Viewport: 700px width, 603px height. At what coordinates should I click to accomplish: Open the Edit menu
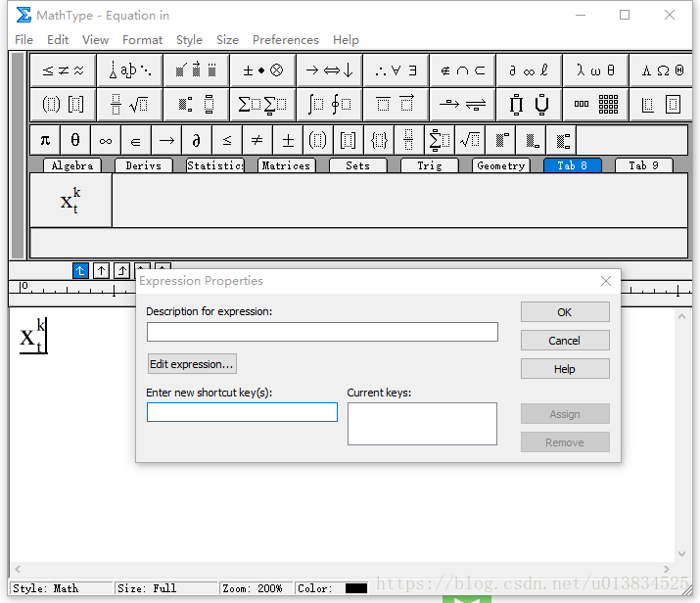tap(58, 40)
